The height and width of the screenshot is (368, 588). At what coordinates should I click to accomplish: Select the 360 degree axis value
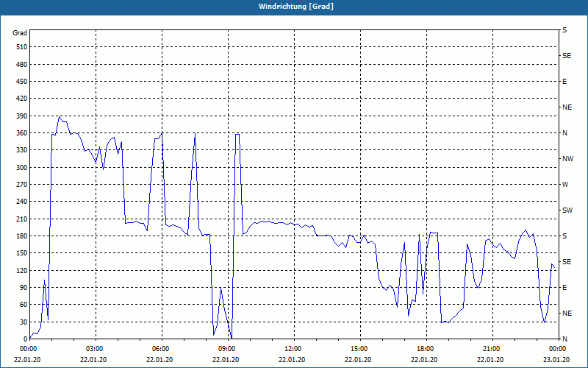21,133
